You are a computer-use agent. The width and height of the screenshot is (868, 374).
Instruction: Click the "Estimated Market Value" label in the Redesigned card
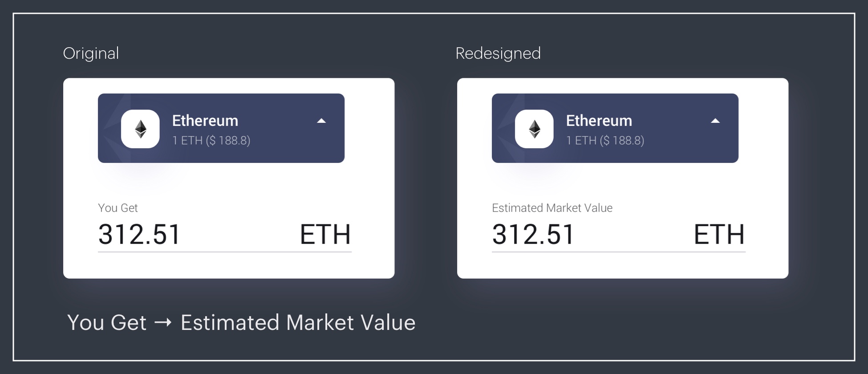pyautogui.click(x=552, y=208)
